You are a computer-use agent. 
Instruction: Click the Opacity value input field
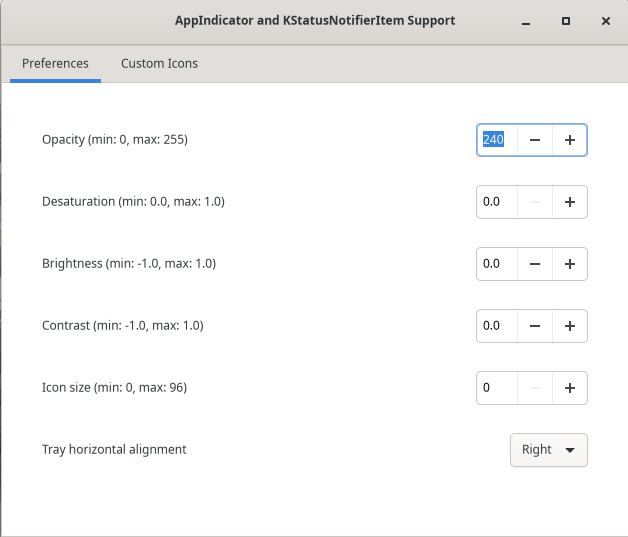497,140
